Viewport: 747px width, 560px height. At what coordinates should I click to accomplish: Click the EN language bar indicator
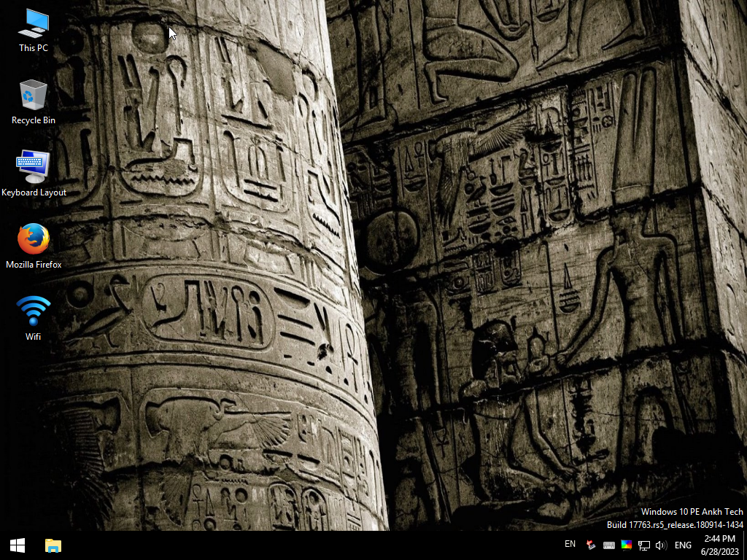coord(570,544)
